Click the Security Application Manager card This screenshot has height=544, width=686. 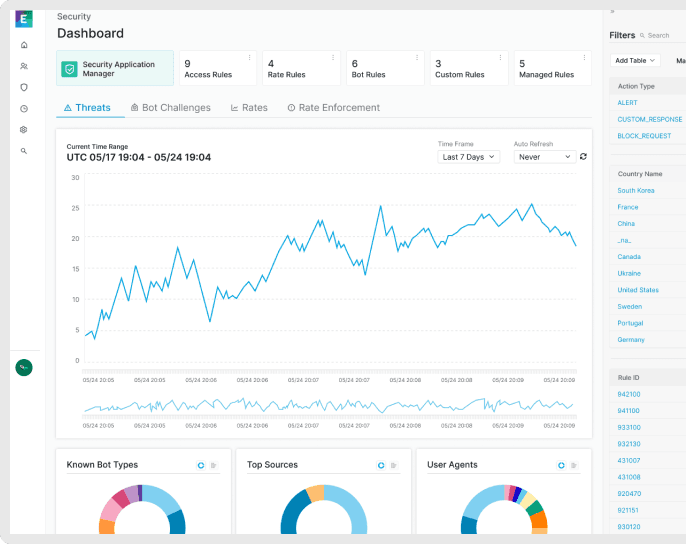(x=115, y=69)
